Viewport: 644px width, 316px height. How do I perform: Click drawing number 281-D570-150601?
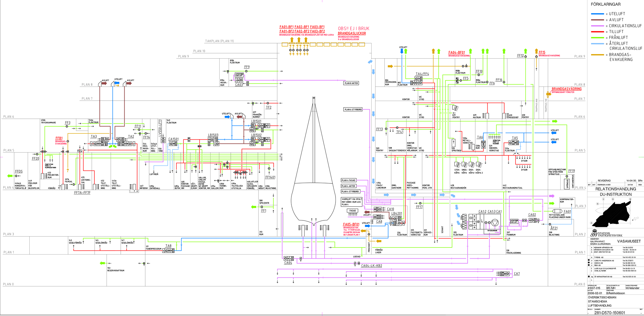[610, 312]
